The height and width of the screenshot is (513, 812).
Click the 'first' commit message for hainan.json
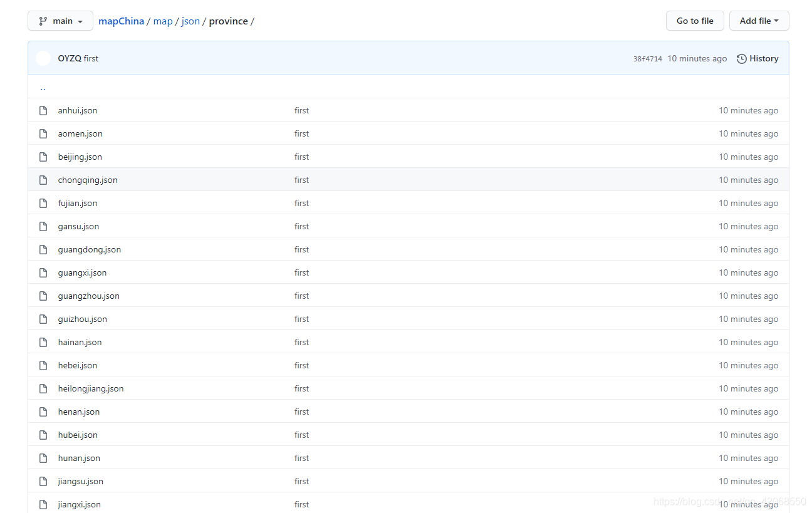click(302, 342)
